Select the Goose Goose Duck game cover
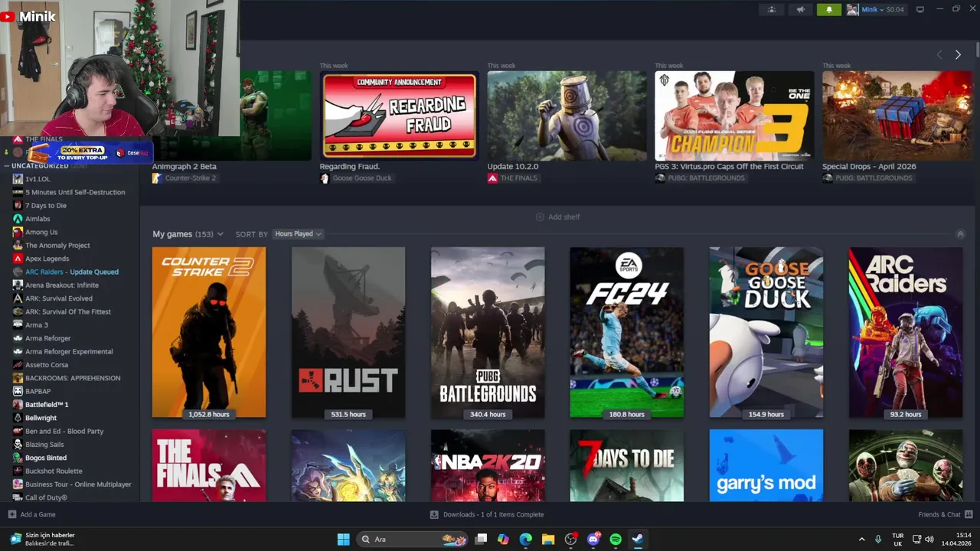This screenshot has width=980, height=551. (766, 332)
